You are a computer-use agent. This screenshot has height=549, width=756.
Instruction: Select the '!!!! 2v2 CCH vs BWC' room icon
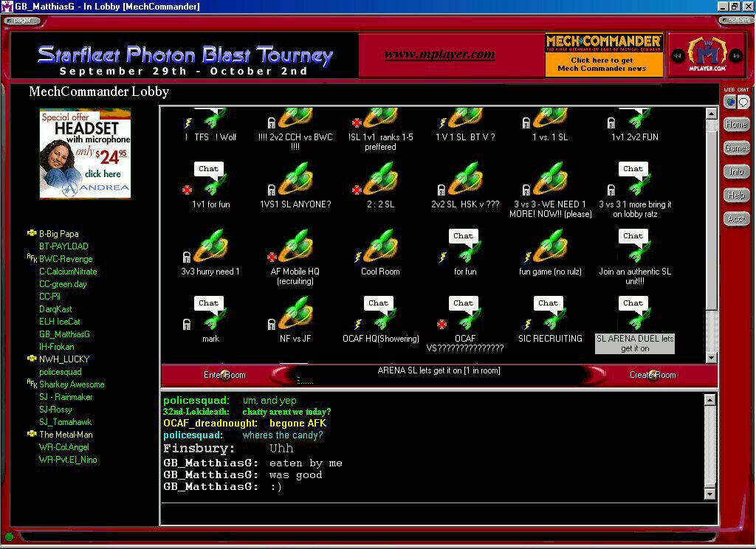tap(295, 118)
